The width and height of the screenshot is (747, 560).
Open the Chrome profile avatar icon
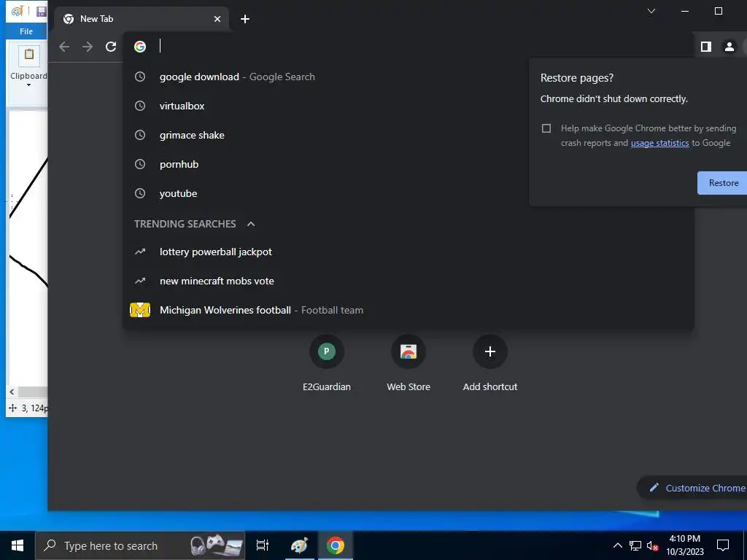pyautogui.click(x=729, y=47)
